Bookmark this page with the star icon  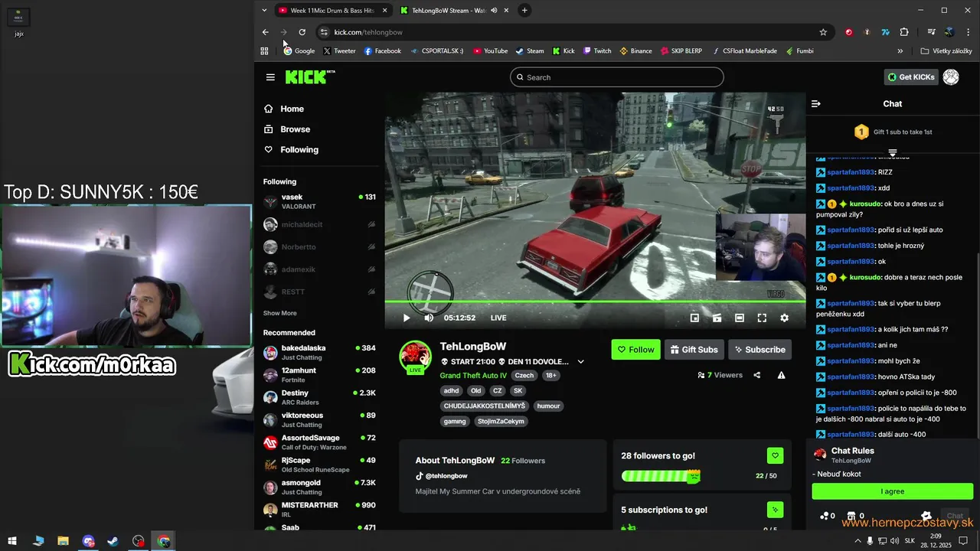point(823,32)
